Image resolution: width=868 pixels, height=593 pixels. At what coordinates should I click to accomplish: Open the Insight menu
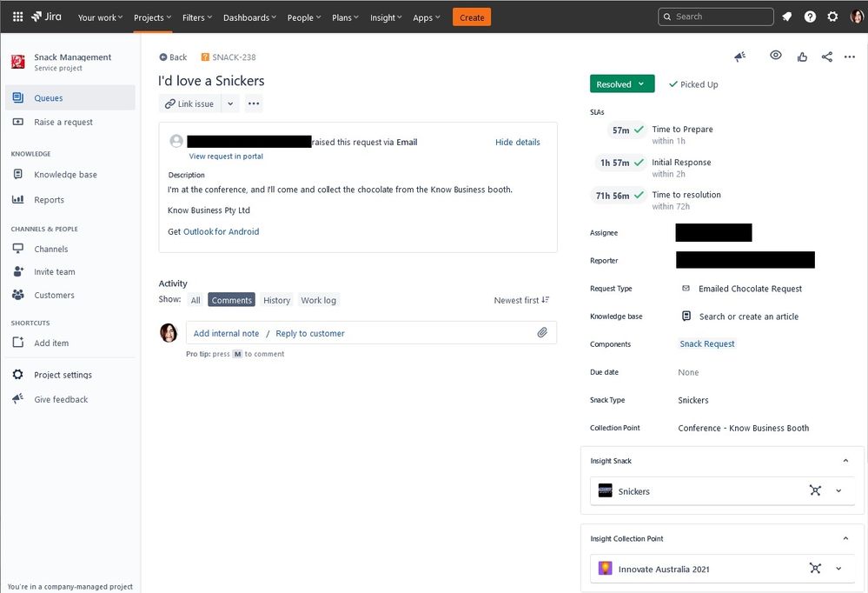click(386, 17)
